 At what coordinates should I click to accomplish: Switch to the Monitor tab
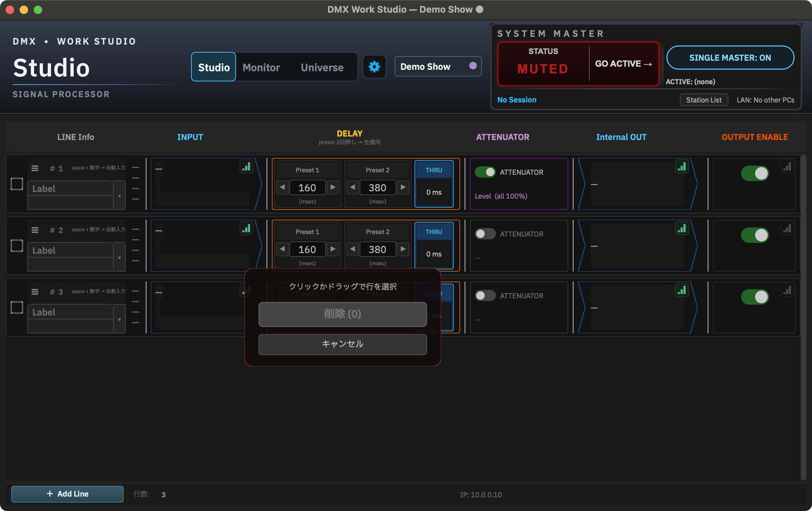261,67
